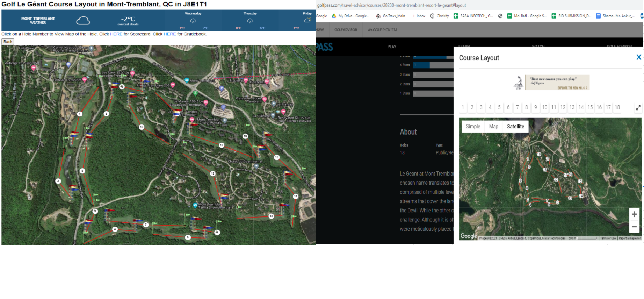Open the Inbox bookmark
The image size is (644, 299).
click(419, 16)
